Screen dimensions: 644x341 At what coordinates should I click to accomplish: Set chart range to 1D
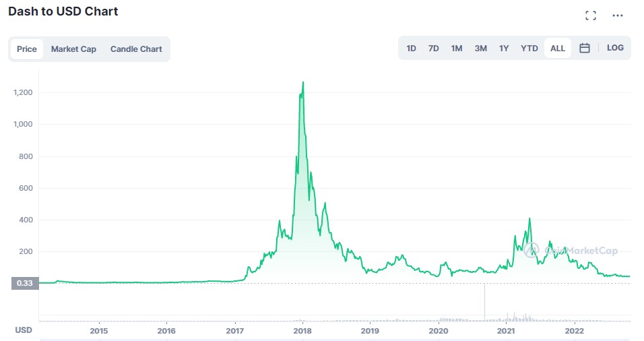(411, 48)
